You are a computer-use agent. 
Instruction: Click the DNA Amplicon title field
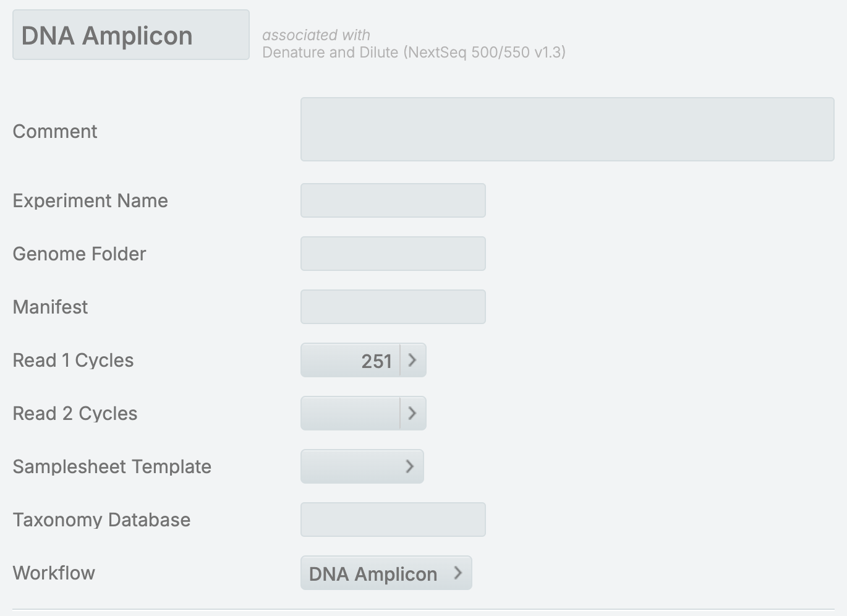tap(130, 35)
